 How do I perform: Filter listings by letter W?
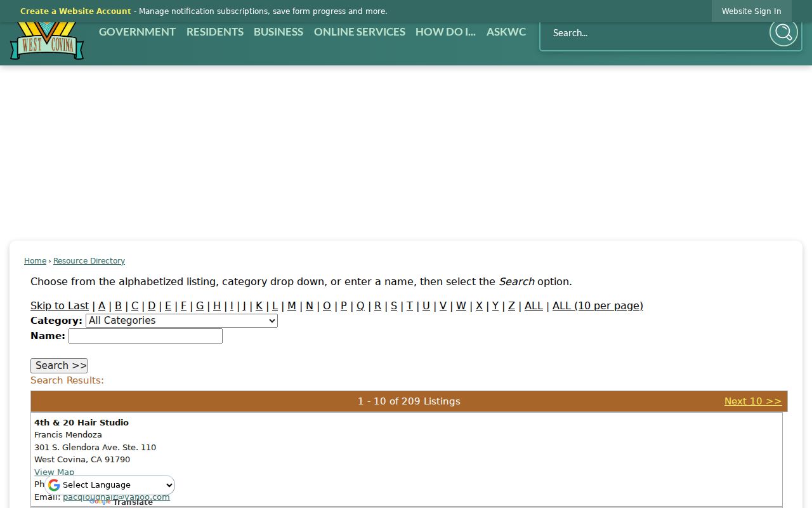coord(461,306)
